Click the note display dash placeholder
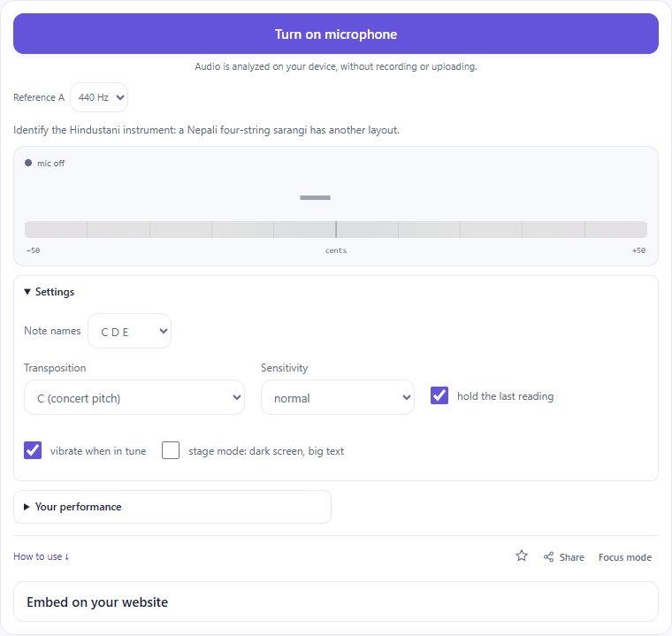Image resolution: width=672 pixels, height=636 pixels. click(x=315, y=198)
